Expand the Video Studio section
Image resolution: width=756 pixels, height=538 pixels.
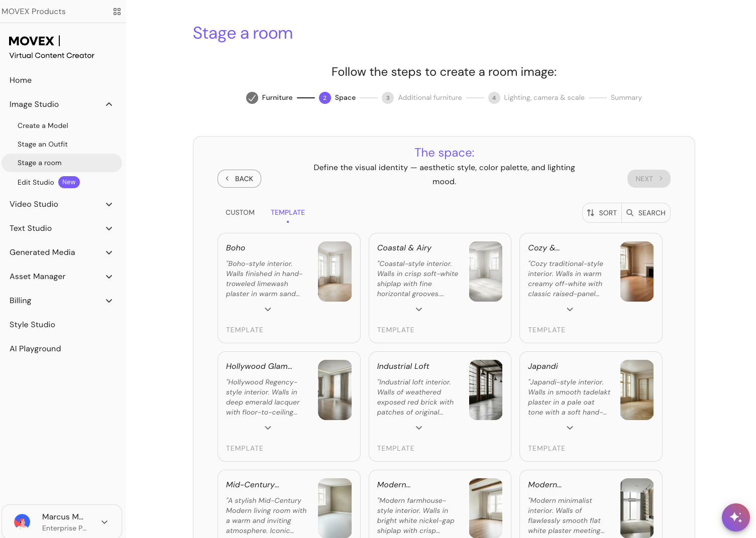[x=109, y=204]
